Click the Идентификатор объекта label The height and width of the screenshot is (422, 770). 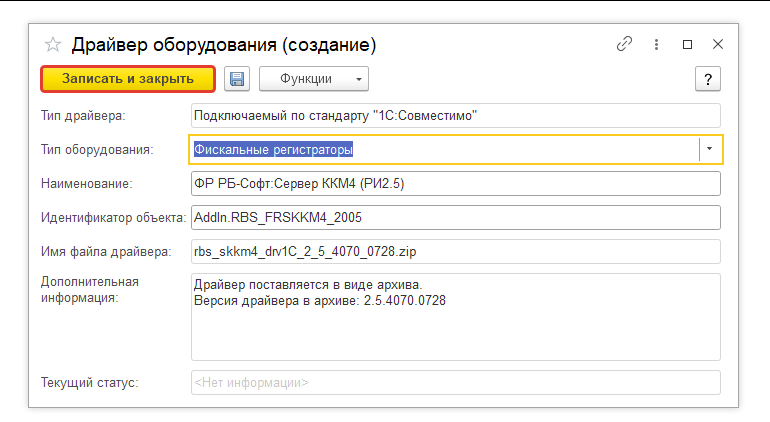point(113,217)
